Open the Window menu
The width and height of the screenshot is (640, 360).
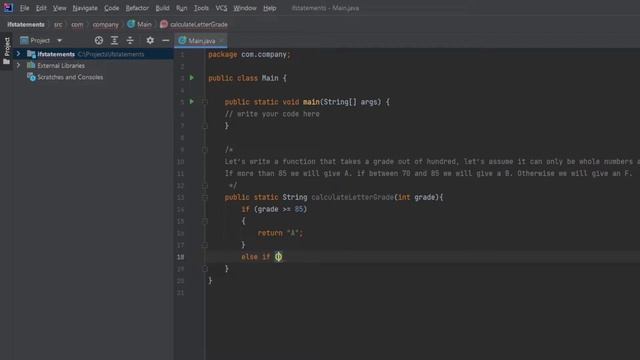coord(245,8)
